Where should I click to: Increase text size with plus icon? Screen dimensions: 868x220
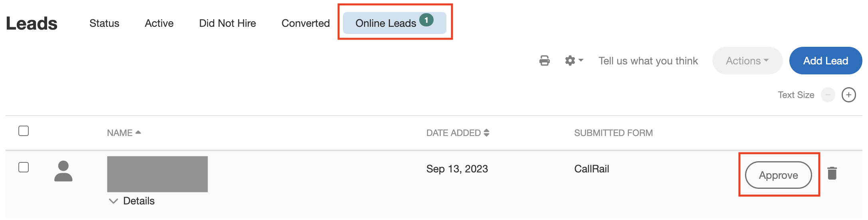click(x=848, y=95)
